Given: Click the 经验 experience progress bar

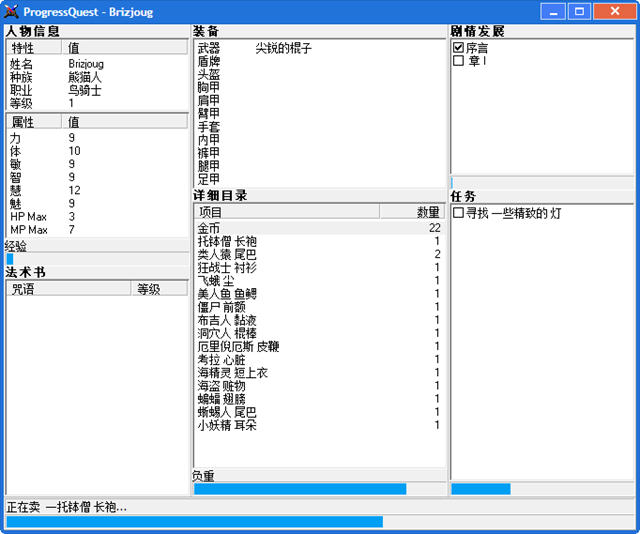Looking at the screenshot, I should [x=96, y=259].
